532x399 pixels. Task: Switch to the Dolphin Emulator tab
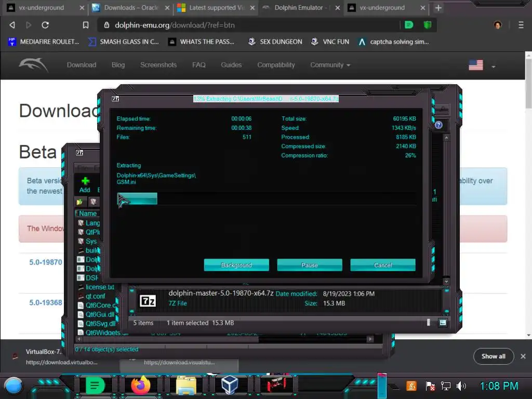301,7
